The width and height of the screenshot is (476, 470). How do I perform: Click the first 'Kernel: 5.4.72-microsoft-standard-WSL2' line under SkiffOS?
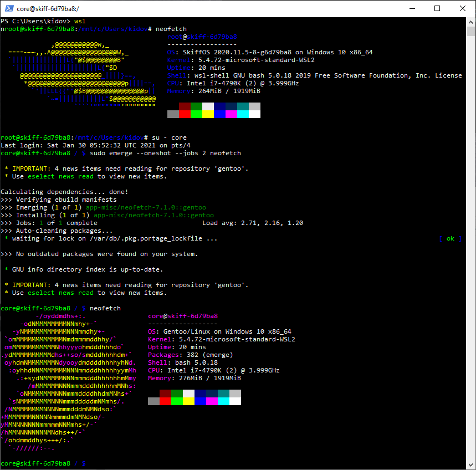[x=240, y=60]
